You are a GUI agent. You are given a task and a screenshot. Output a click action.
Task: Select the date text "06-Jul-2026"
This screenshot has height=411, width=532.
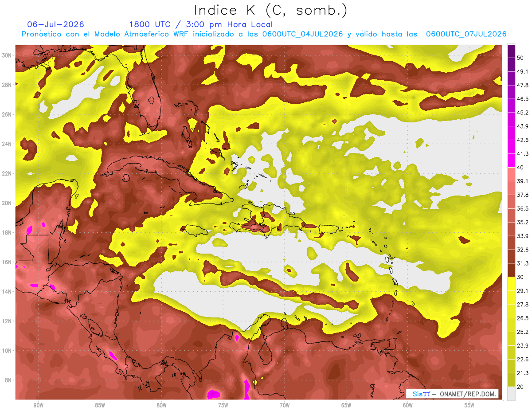(55, 24)
